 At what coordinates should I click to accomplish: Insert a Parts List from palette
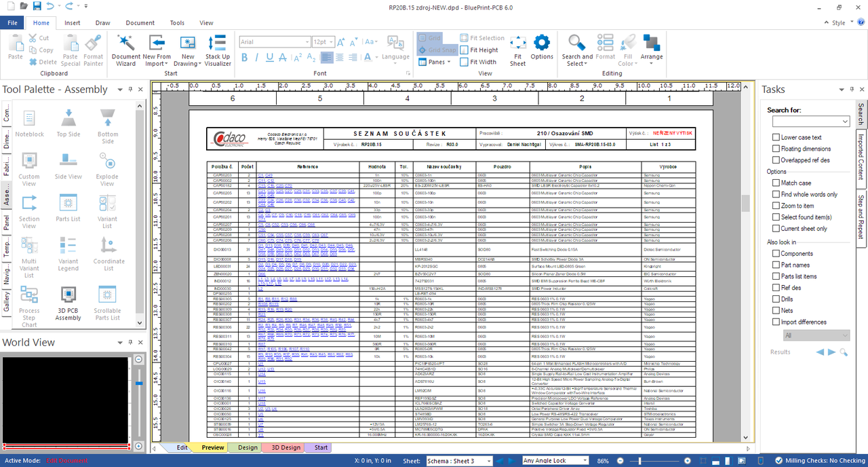68,208
